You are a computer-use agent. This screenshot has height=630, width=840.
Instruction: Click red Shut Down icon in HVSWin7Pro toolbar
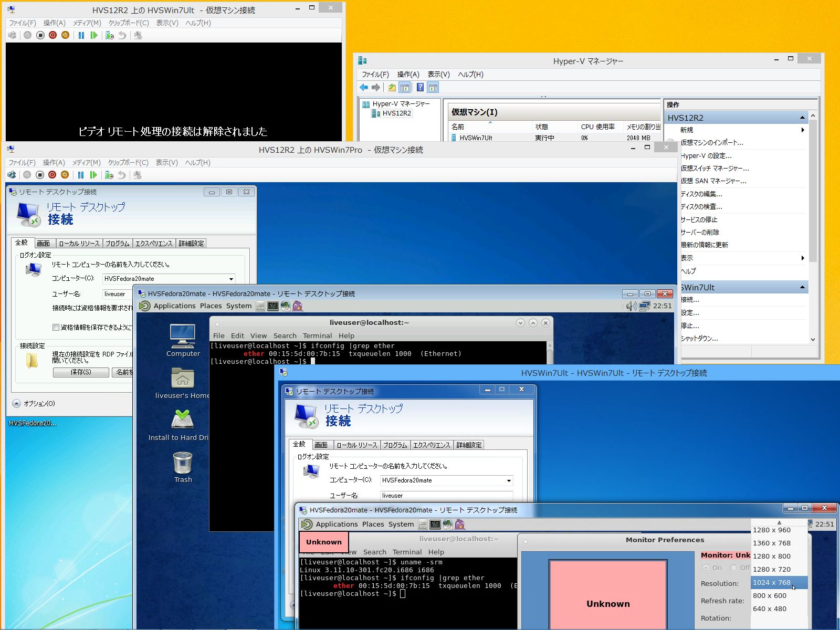click(x=52, y=175)
